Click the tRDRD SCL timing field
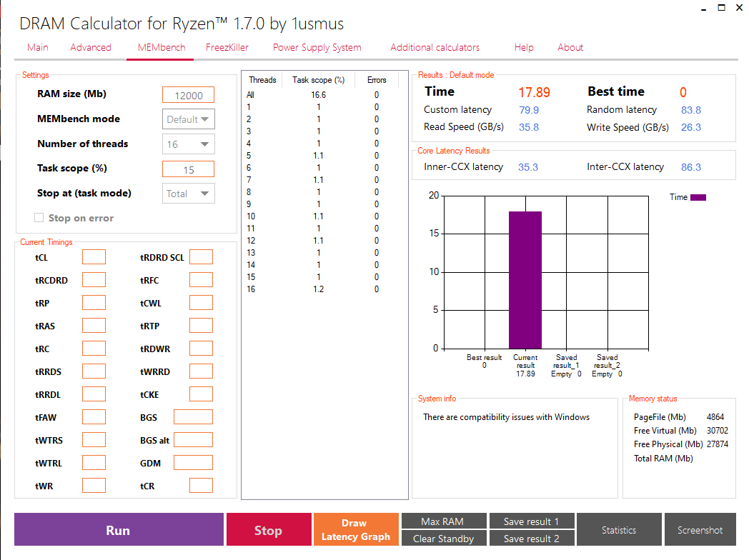Screen dimensions: 749x560 coord(201,257)
